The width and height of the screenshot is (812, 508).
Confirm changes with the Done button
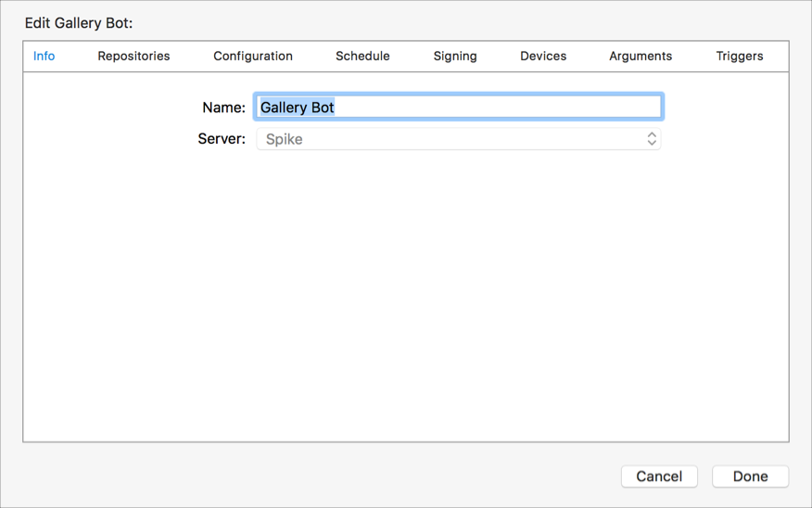750,476
